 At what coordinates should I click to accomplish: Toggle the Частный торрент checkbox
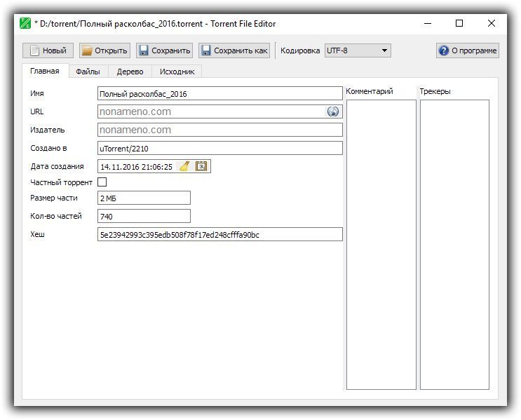click(102, 182)
